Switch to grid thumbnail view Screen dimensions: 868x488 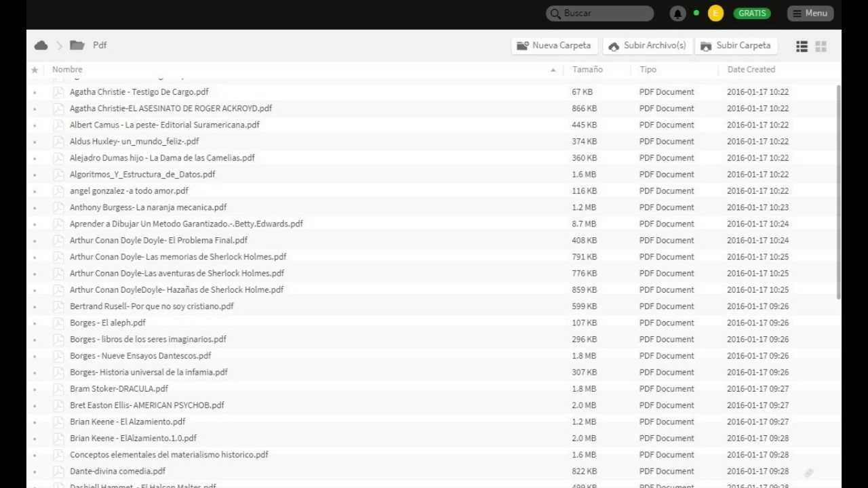tap(821, 46)
